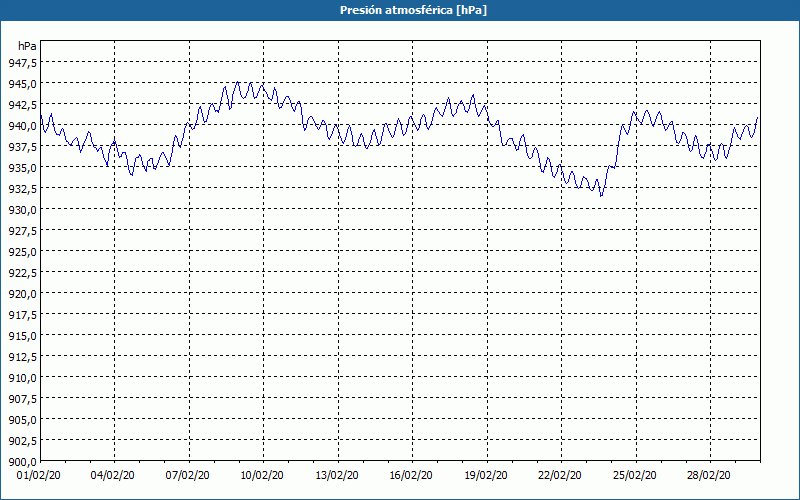This screenshot has width=800, height=500.
Task: Click the 10/02/20 date label
Action: pyautogui.click(x=262, y=476)
